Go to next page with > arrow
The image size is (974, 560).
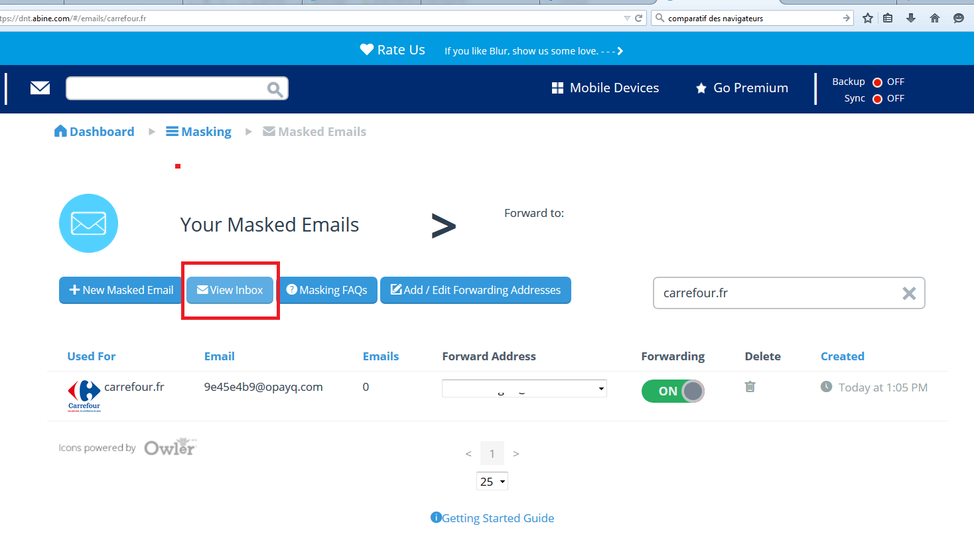click(x=516, y=454)
